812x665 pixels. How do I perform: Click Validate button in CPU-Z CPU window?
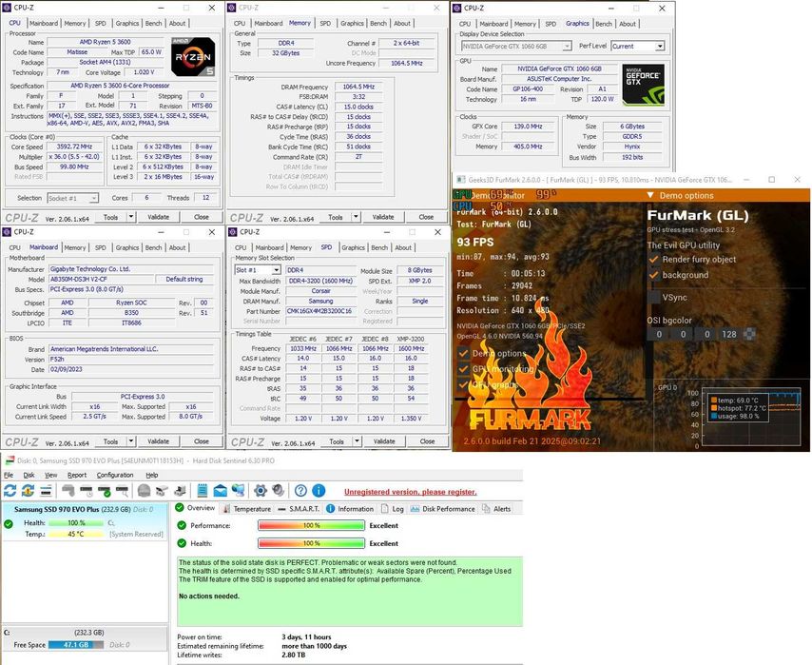pyautogui.click(x=158, y=217)
